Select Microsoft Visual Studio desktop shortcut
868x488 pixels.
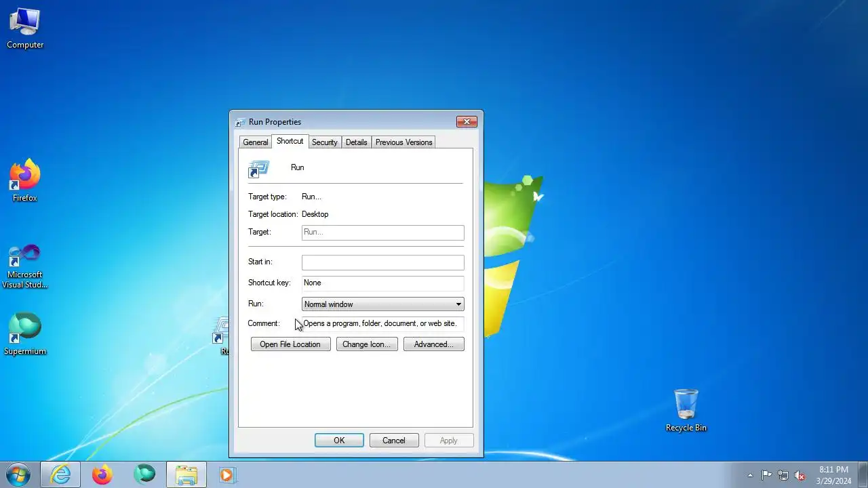pyautogui.click(x=25, y=266)
